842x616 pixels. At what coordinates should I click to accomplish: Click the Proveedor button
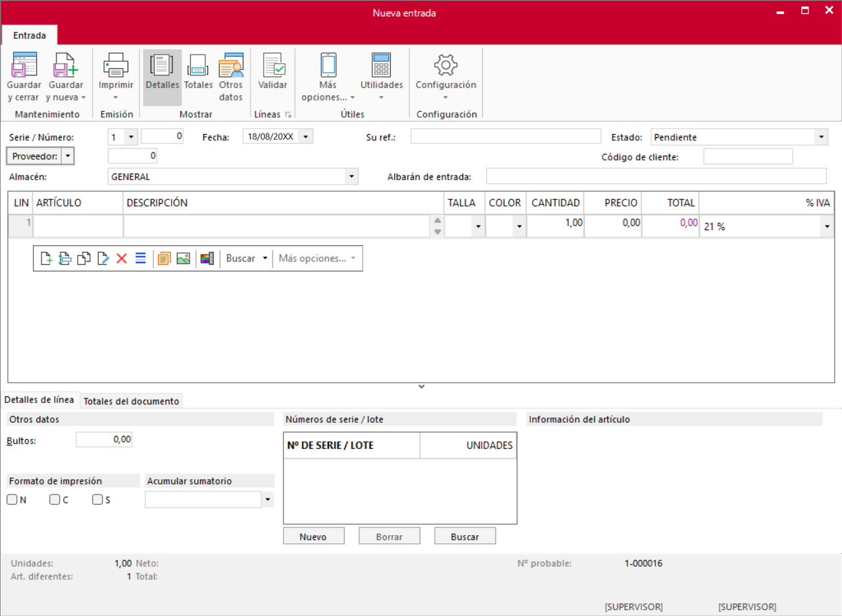34,156
